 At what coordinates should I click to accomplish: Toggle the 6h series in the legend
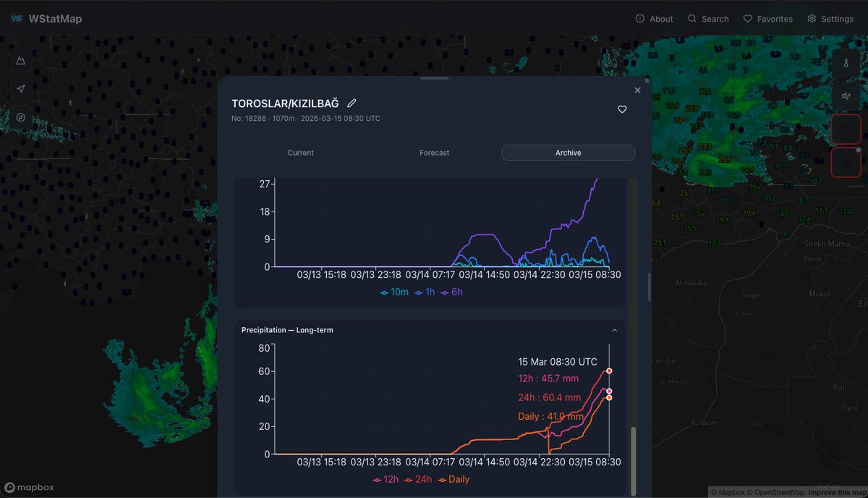click(453, 292)
